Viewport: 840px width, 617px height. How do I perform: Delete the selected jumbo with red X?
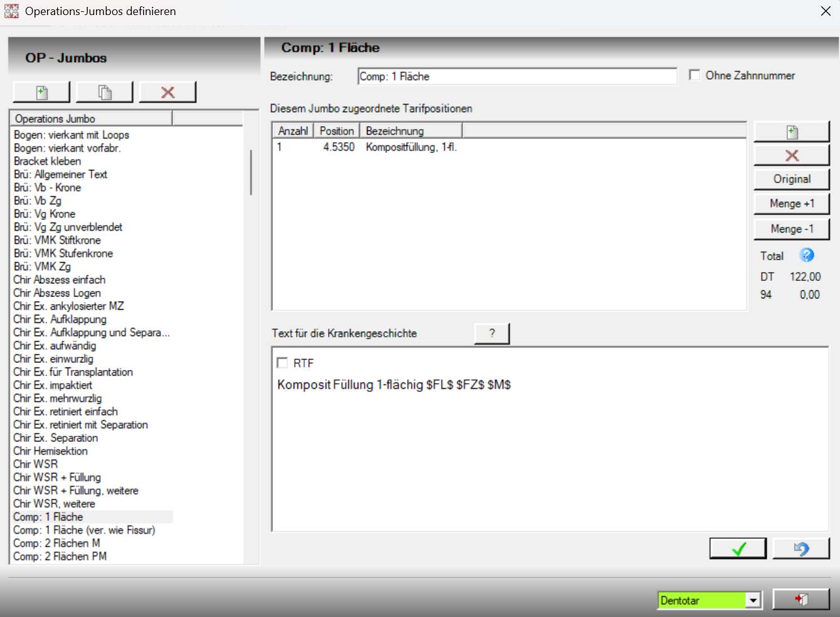click(x=167, y=92)
